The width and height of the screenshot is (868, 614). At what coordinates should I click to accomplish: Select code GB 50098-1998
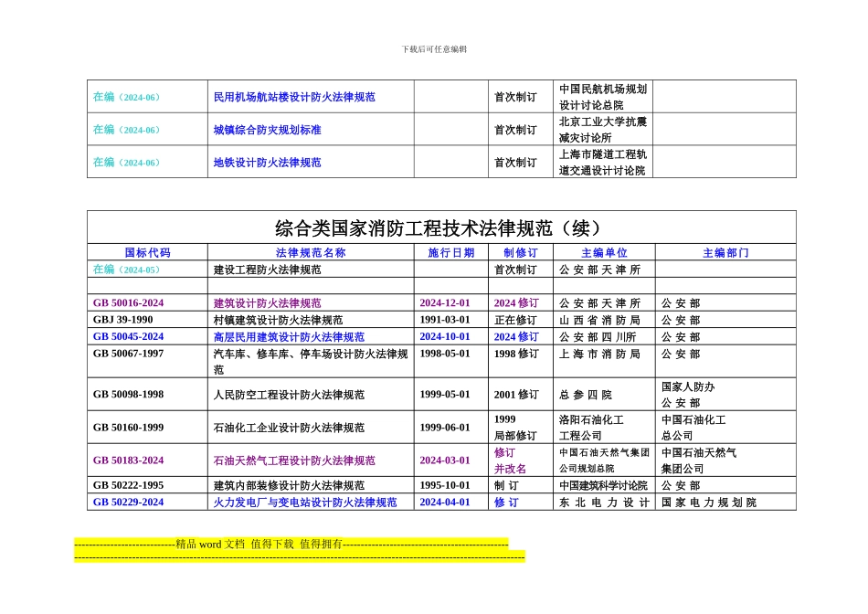click(x=129, y=394)
